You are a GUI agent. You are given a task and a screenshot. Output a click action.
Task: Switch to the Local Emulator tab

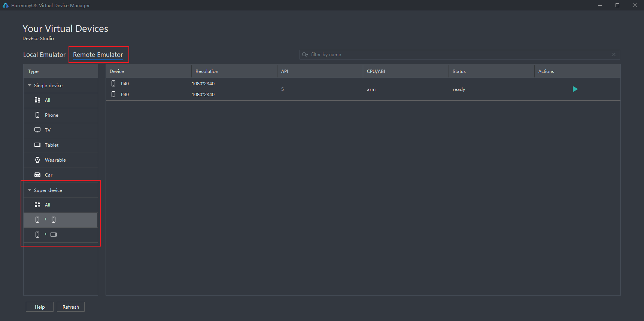tap(44, 55)
